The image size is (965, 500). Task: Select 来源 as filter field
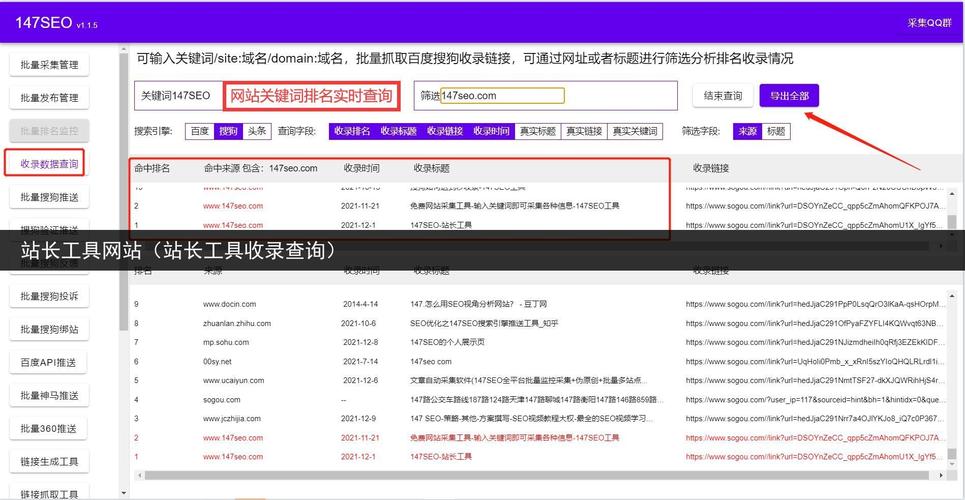point(748,131)
